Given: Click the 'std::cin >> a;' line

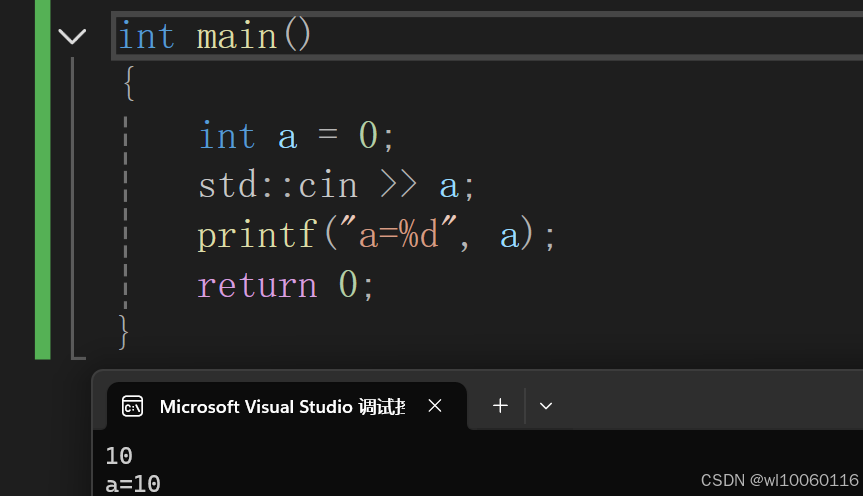Looking at the screenshot, I should (x=336, y=185).
